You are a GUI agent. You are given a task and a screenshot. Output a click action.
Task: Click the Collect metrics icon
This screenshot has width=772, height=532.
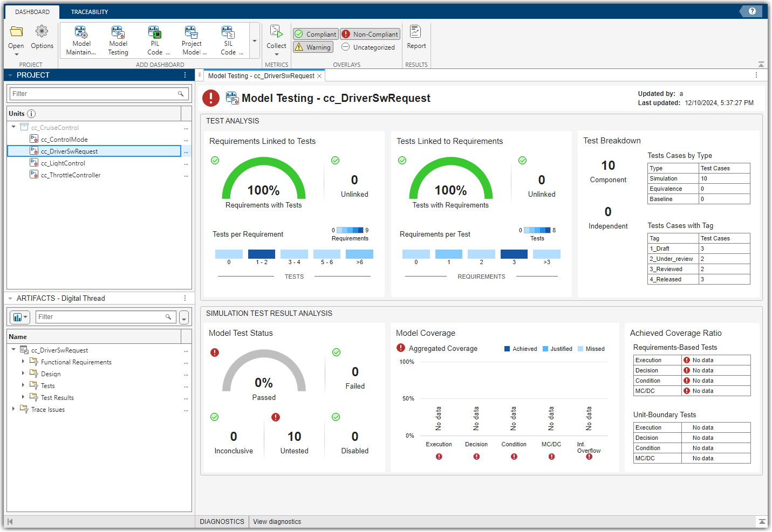click(276, 32)
